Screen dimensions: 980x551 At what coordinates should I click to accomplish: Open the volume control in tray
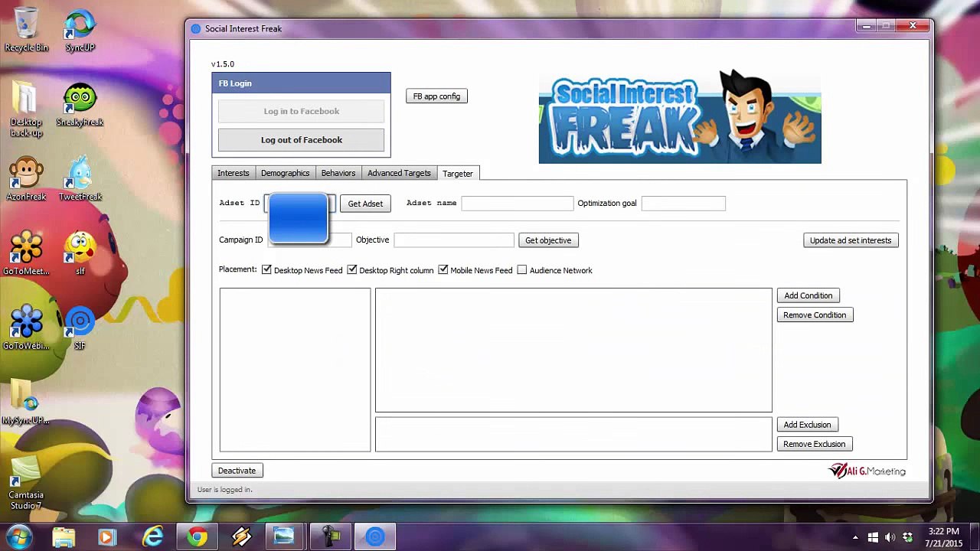click(x=890, y=538)
